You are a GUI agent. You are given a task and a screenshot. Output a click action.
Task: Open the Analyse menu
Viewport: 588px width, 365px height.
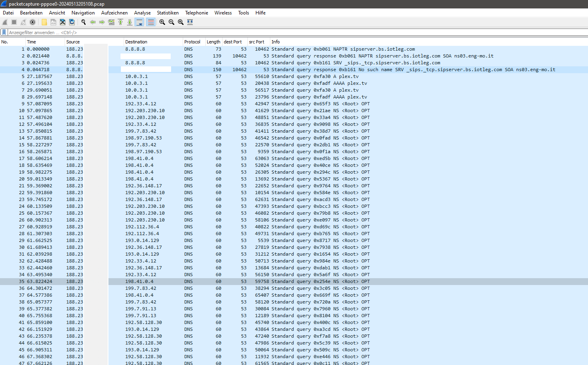[x=143, y=13]
